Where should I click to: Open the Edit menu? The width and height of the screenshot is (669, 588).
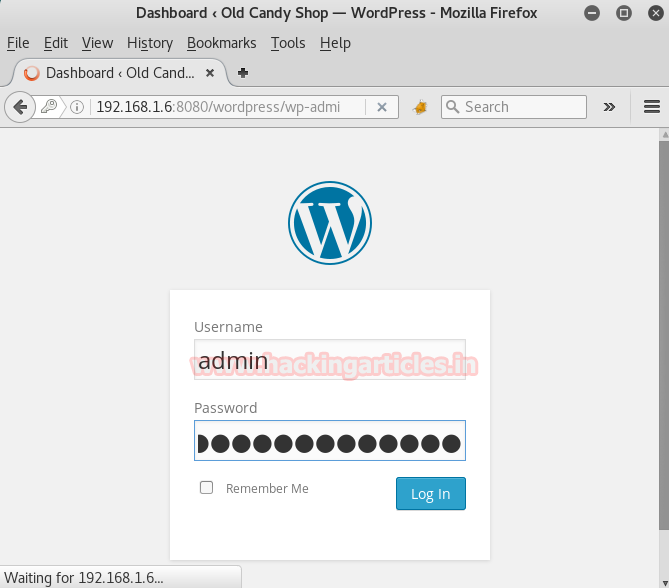click(55, 43)
